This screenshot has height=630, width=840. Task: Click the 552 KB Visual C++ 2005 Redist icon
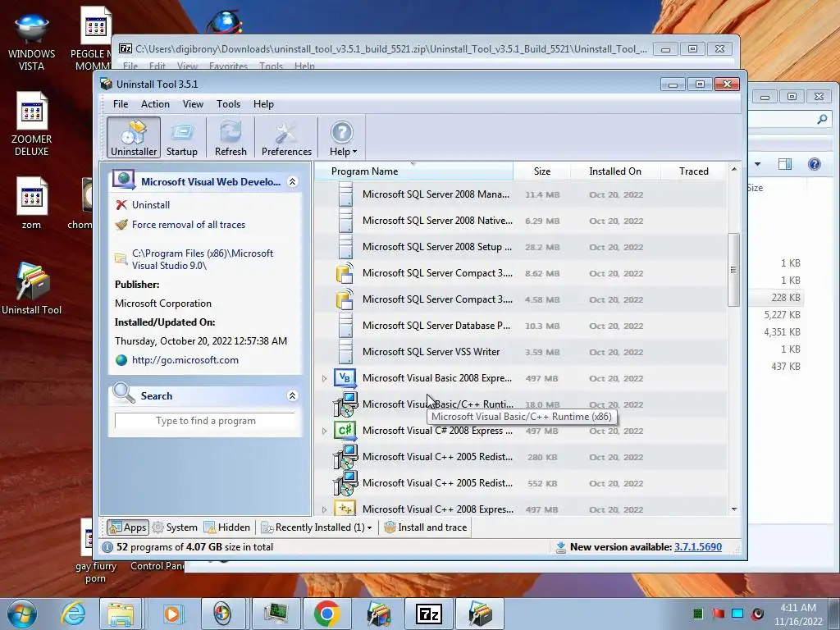click(x=345, y=483)
